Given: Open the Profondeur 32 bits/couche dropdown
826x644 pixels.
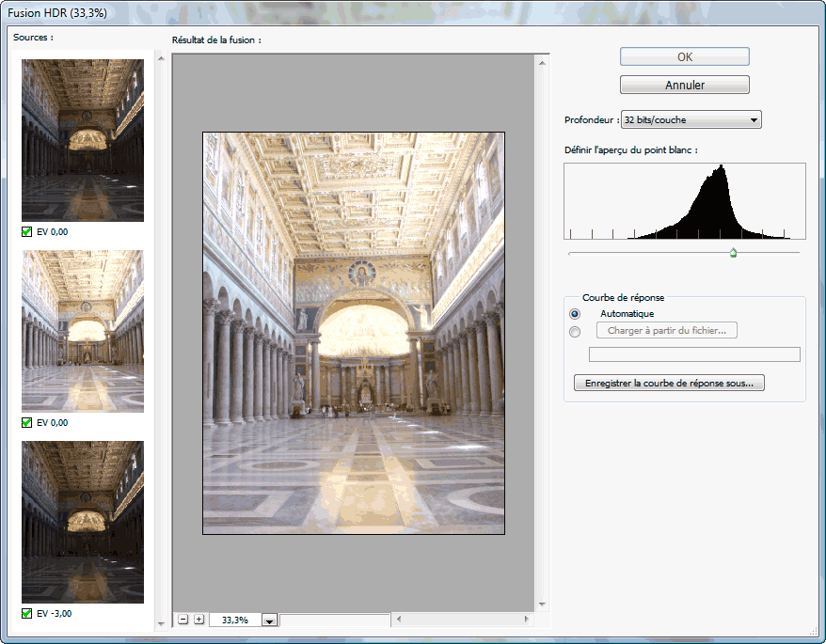Looking at the screenshot, I should [691, 120].
